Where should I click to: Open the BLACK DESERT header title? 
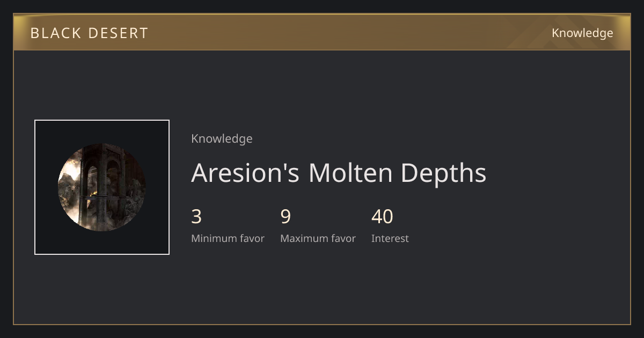tap(89, 33)
